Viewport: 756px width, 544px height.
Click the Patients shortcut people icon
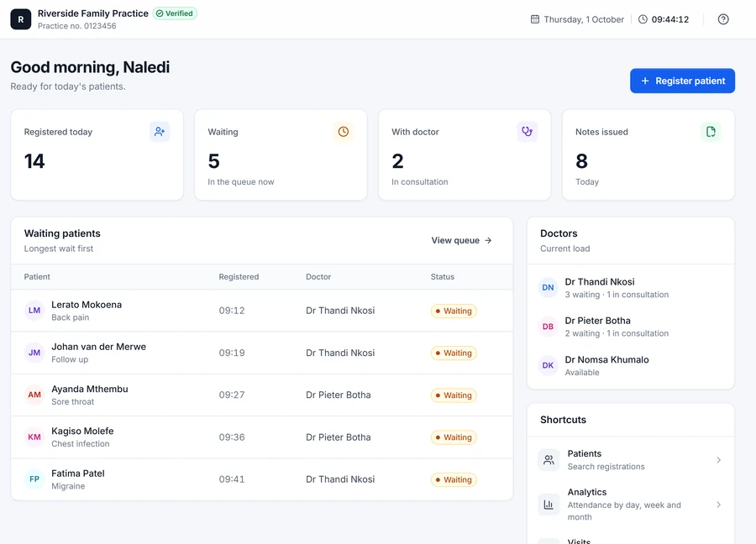coord(549,460)
